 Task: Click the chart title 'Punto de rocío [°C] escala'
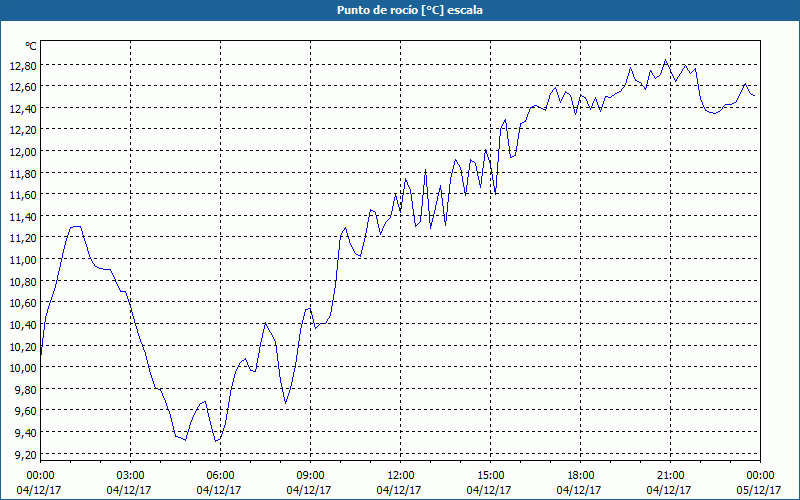(410, 10)
